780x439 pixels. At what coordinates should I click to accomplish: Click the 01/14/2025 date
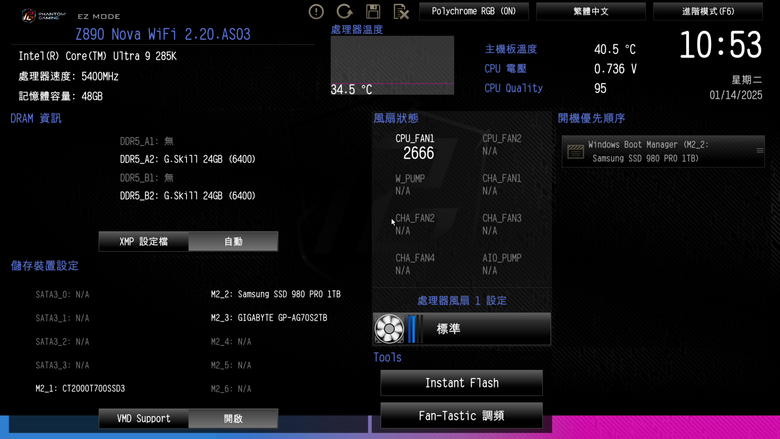(x=736, y=95)
